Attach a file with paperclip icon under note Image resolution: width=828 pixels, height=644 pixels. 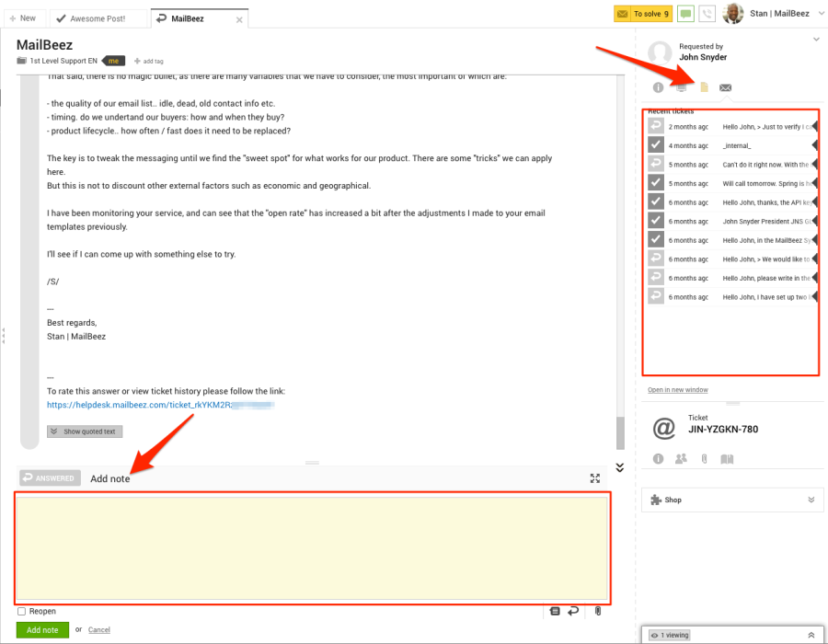[x=598, y=611]
